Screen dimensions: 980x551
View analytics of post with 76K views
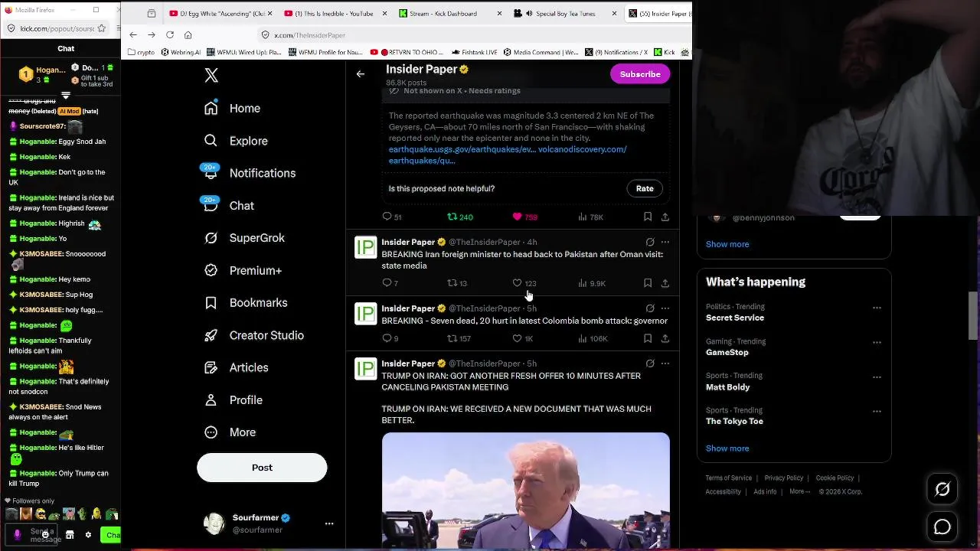pyautogui.click(x=591, y=217)
